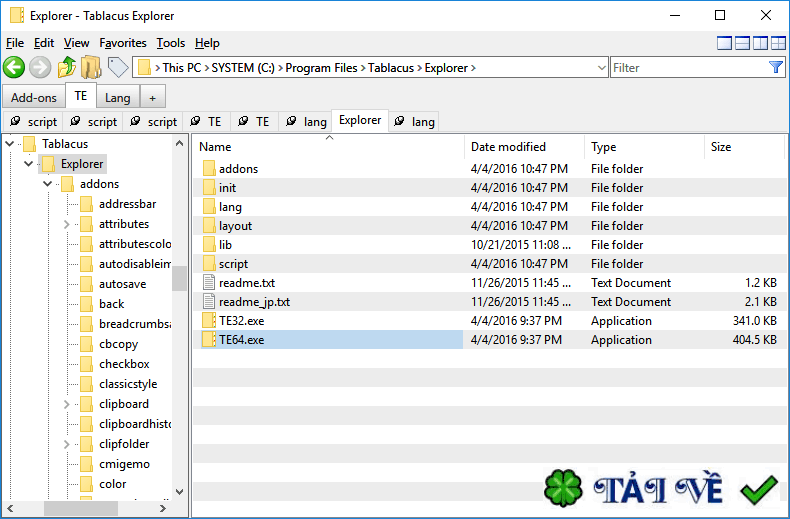Go up one folder level
This screenshot has height=519, width=790.
(x=66, y=68)
